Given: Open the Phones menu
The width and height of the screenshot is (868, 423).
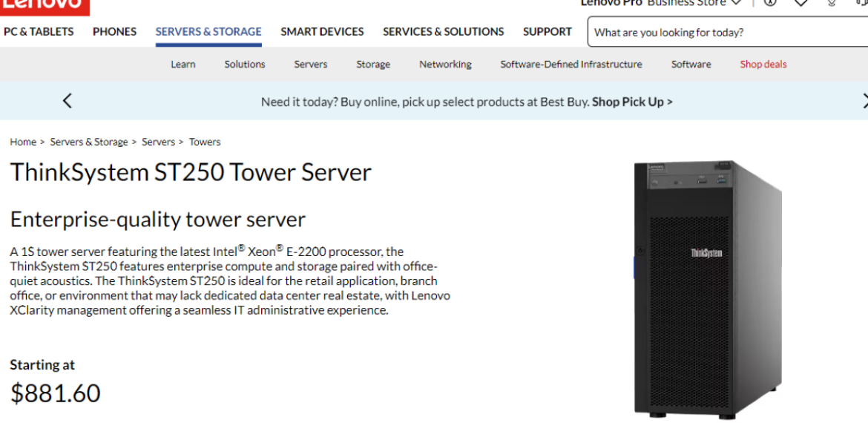Looking at the screenshot, I should click(x=114, y=32).
